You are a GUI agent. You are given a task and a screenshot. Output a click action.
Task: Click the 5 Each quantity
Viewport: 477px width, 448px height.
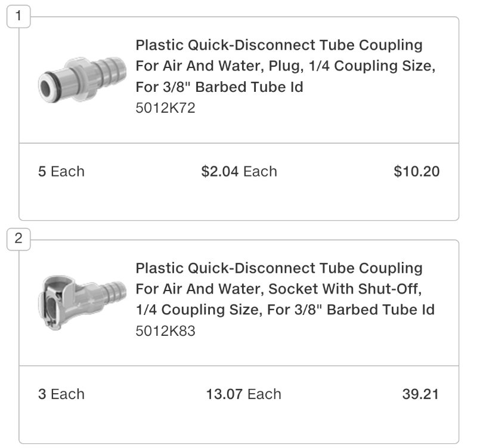[x=61, y=172]
